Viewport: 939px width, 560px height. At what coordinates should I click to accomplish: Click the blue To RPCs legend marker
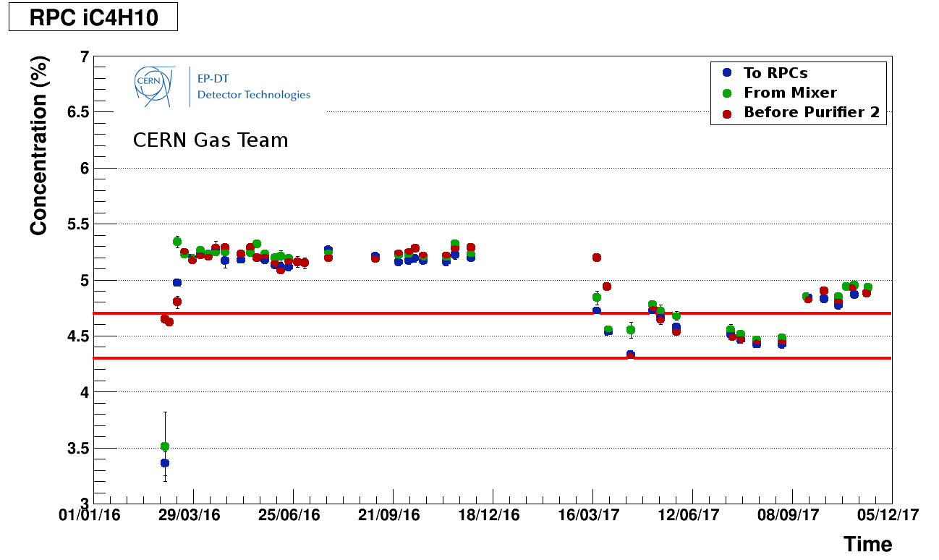[x=728, y=72]
